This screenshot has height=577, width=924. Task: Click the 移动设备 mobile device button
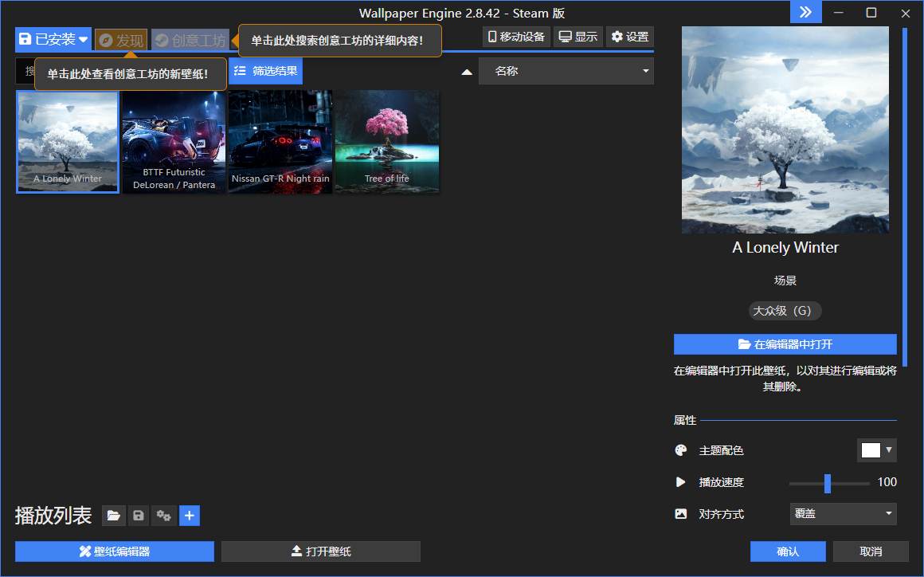pos(517,37)
